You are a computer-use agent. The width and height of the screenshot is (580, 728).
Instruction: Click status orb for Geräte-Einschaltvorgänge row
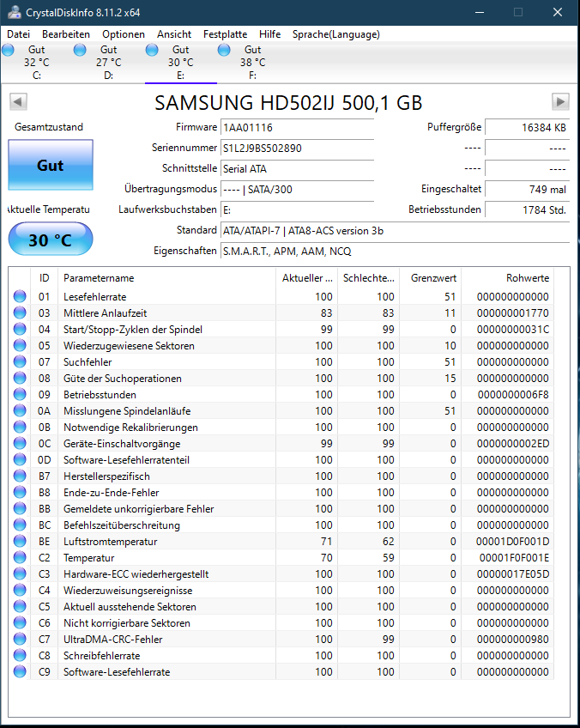coord(20,443)
